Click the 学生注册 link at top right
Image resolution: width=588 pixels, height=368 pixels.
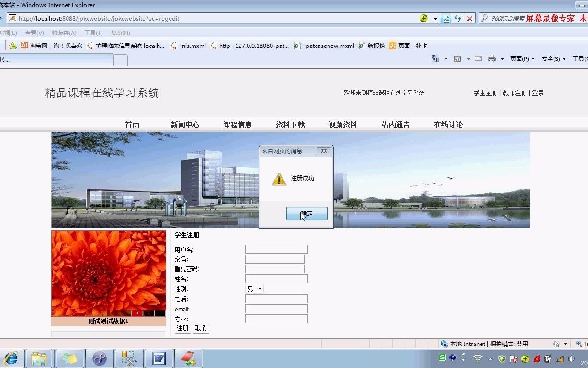tap(485, 93)
